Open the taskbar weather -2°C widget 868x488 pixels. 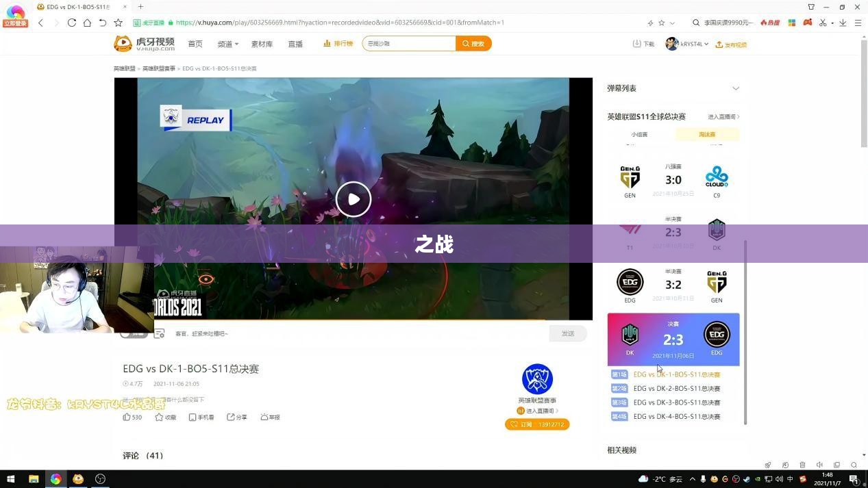tap(660, 479)
